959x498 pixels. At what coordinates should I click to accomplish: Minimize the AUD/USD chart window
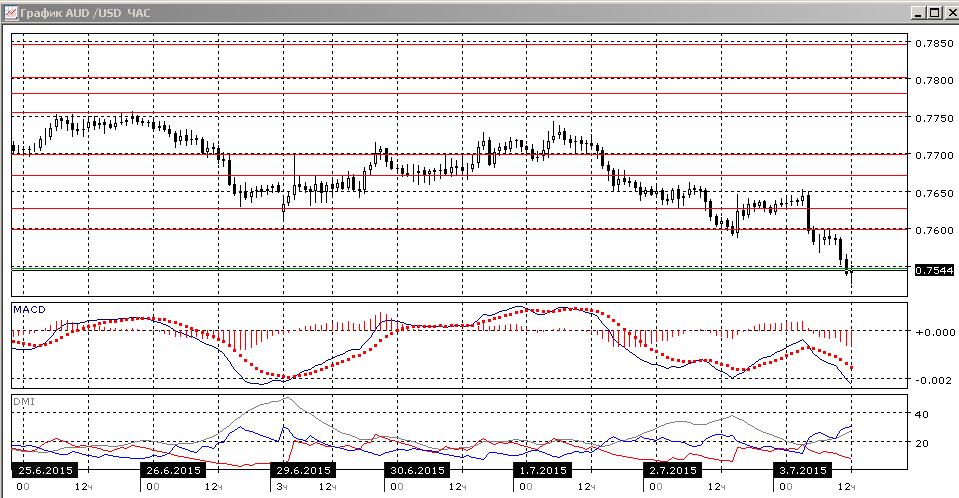click(918, 12)
